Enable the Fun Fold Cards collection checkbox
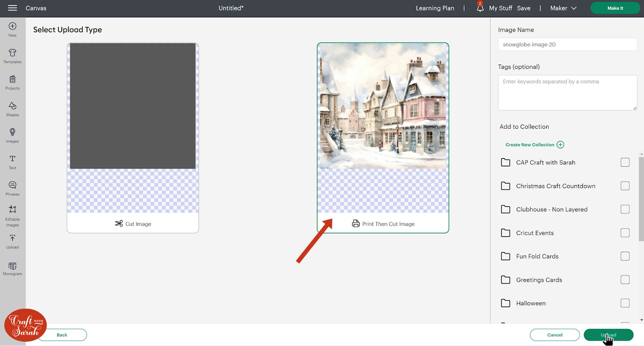The height and width of the screenshot is (346, 644). point(625,256)
